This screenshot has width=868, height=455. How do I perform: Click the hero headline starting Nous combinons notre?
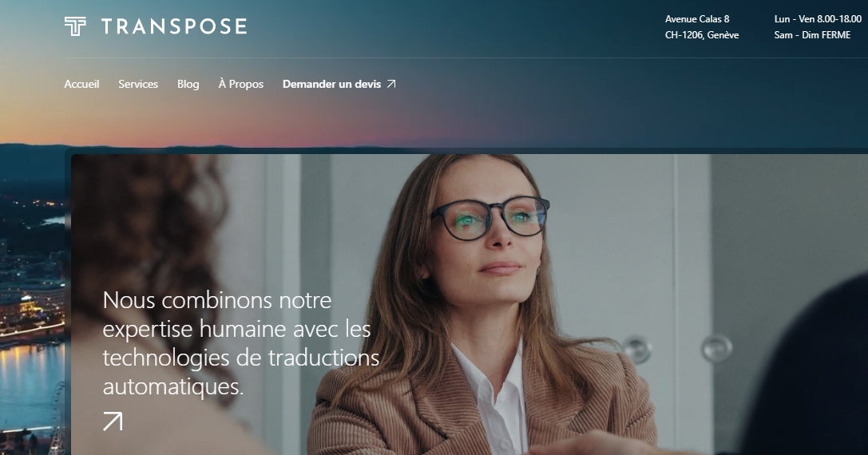point(241,343)
